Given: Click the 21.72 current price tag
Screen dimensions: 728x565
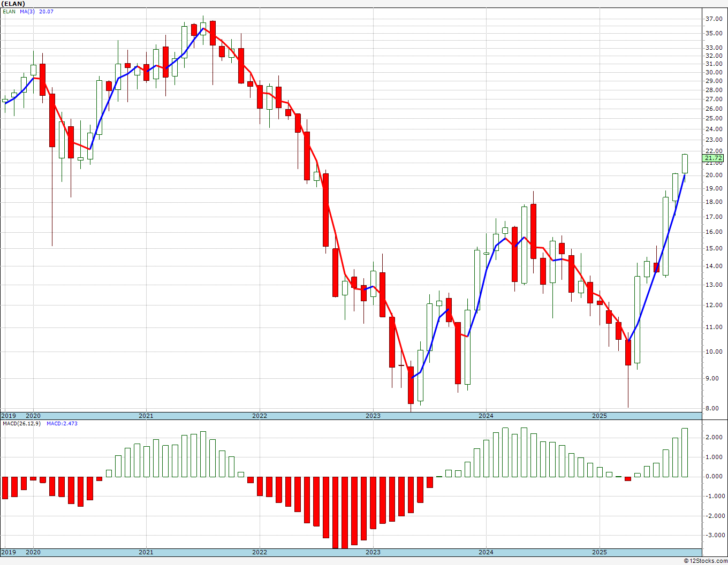Looking at the screenshot, I should [714, 158].
